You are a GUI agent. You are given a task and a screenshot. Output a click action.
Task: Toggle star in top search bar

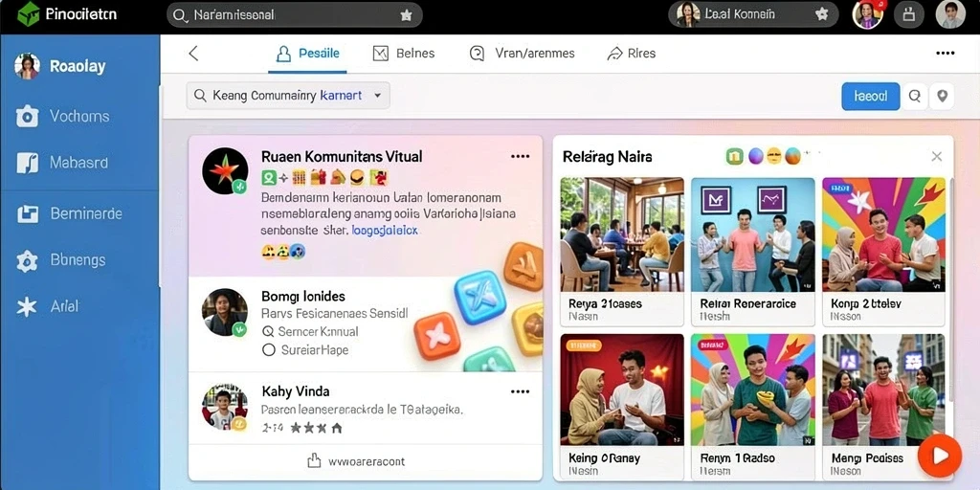(x=406, y=15)
